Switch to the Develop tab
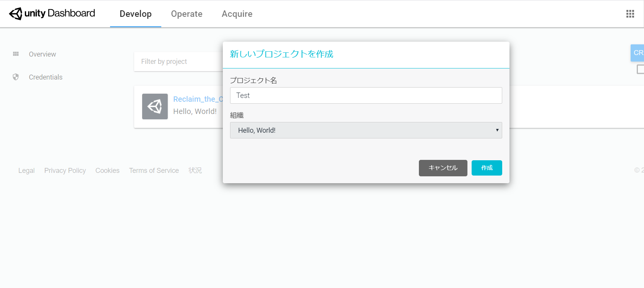The height and width of the screenshot is (288, 644). [136, 14]
